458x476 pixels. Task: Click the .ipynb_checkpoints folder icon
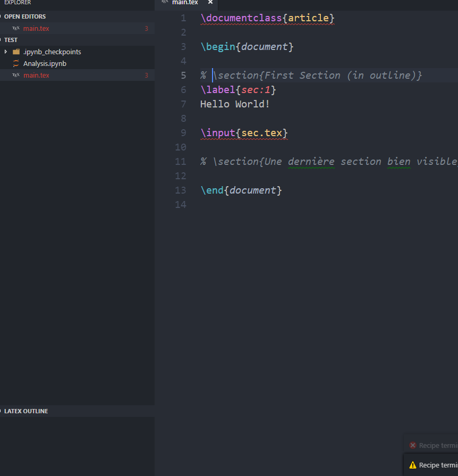tap(16, 52)
